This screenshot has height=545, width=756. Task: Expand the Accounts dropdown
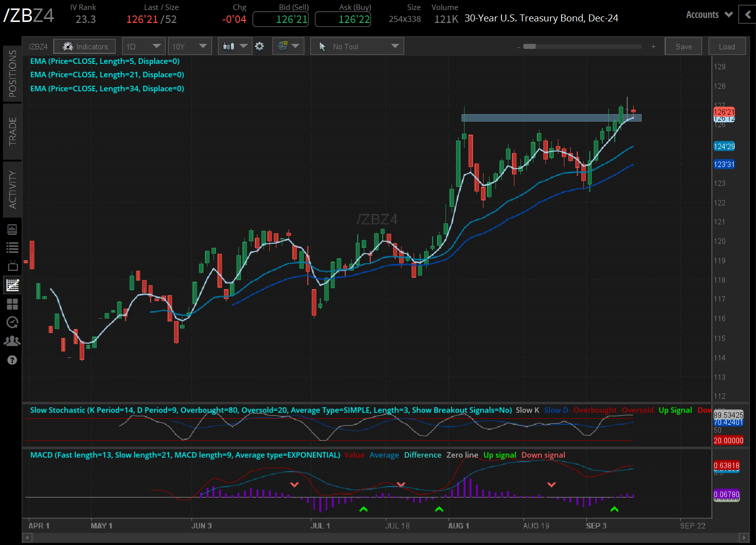pyautogui.click(x=709, y=14)
